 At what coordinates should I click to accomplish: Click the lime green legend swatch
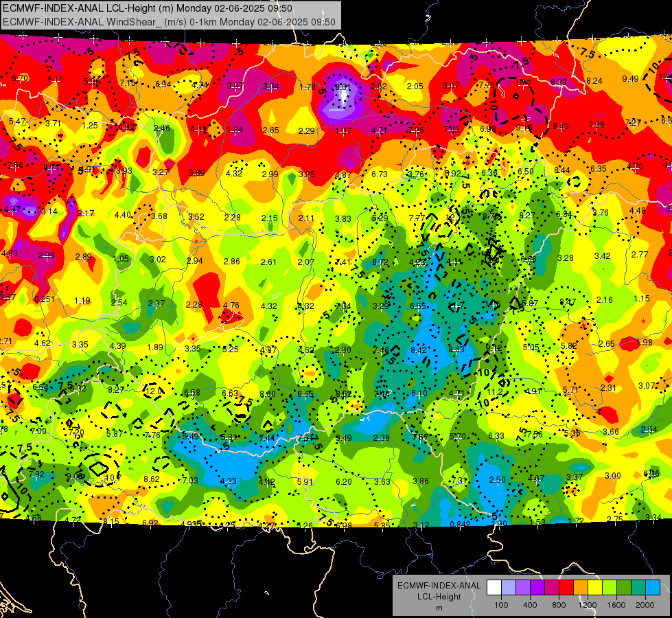tap(609, 588)
